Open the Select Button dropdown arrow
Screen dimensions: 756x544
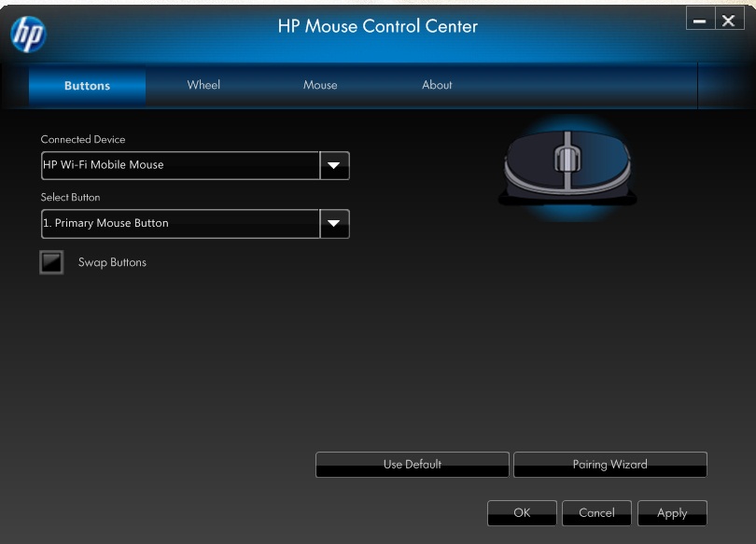(x=334, y=224)
